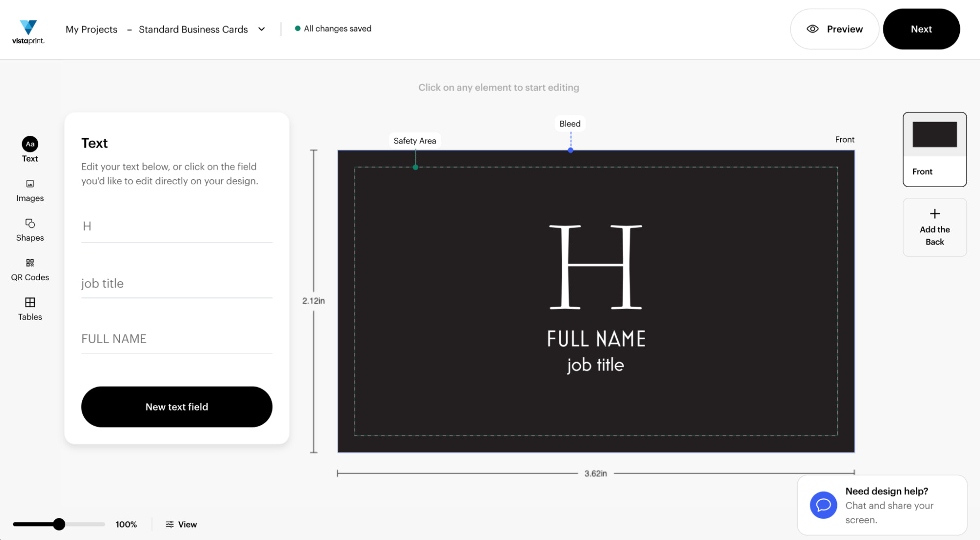Open the Shapes tool
The height and width of the screenshot is (540, 980).
[x=30, y=229]
